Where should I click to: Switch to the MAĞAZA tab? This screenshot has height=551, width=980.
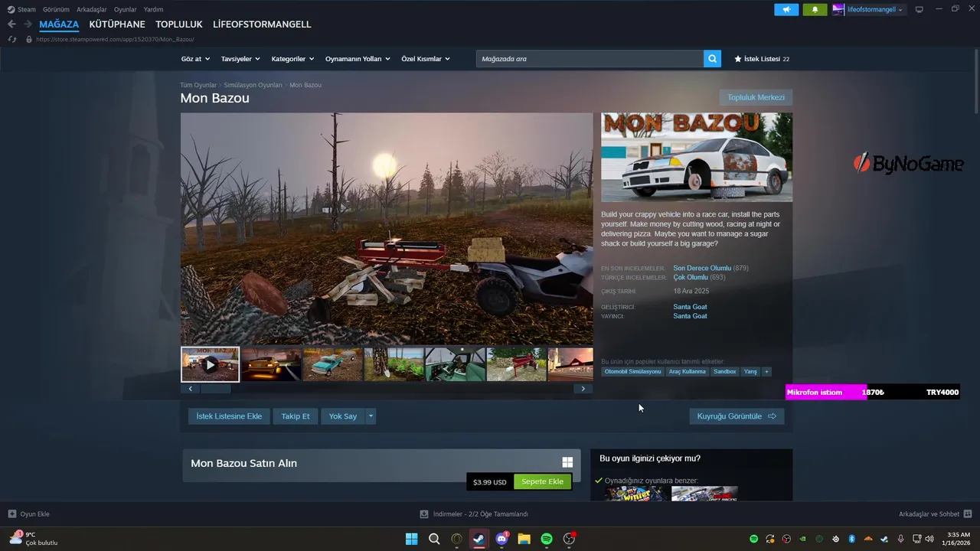[x=59, y=24]
